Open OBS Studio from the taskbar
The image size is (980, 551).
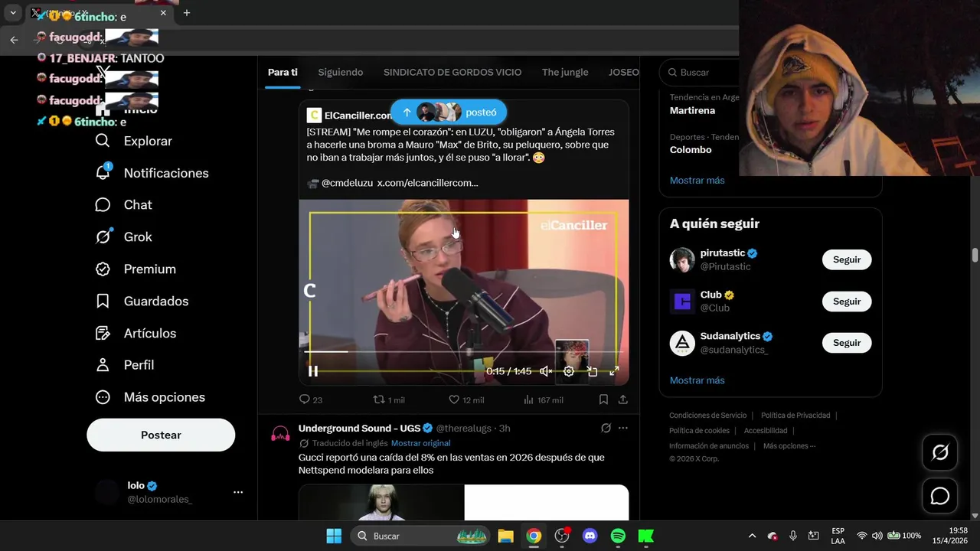pos(562,536)
